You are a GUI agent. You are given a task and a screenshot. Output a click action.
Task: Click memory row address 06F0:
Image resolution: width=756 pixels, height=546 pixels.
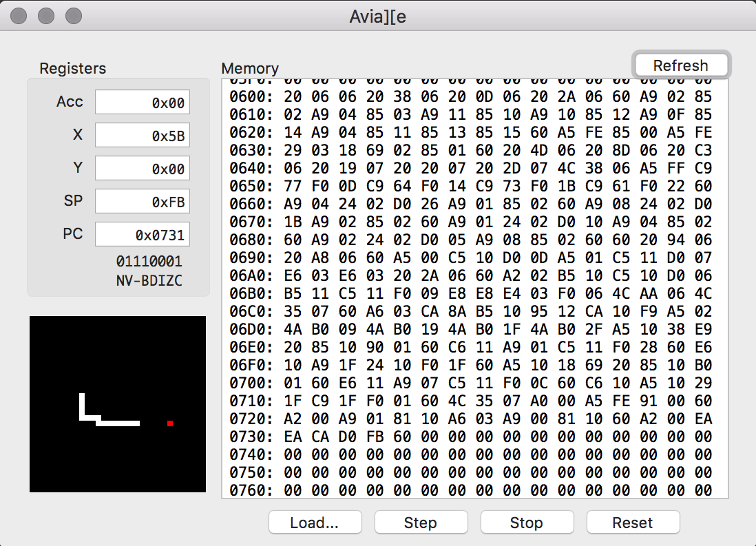pos(251,365)
